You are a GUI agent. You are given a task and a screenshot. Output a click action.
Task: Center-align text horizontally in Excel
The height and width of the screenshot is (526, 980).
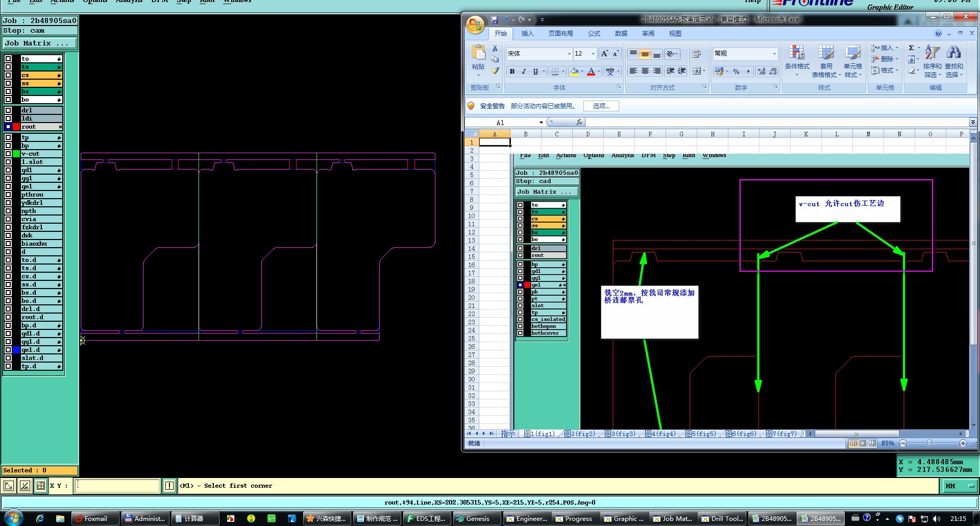[x=645, y=71]
